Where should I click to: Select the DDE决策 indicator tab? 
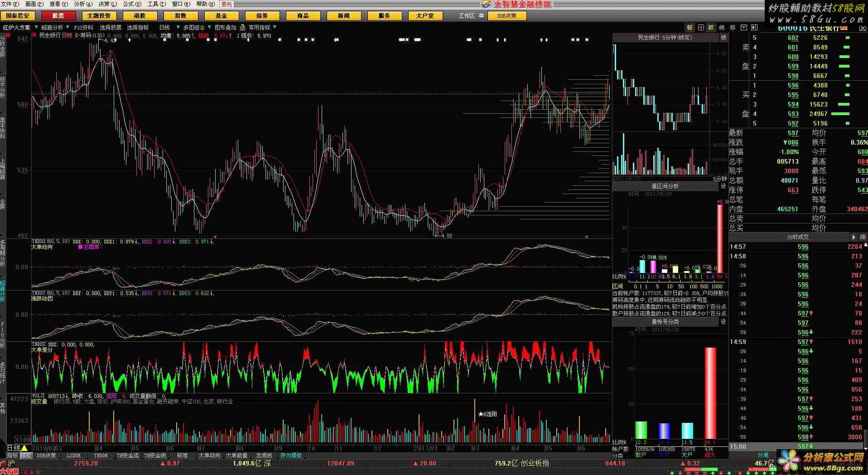tap(46, 456)
